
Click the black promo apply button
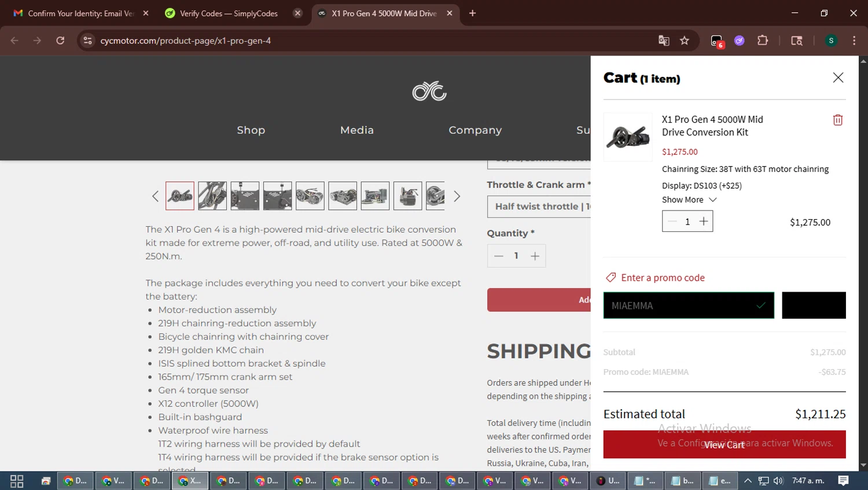814,305
